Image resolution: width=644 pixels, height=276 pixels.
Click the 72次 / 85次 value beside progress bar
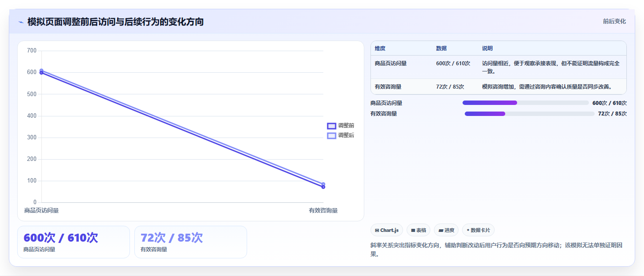[x=612, y=114]
